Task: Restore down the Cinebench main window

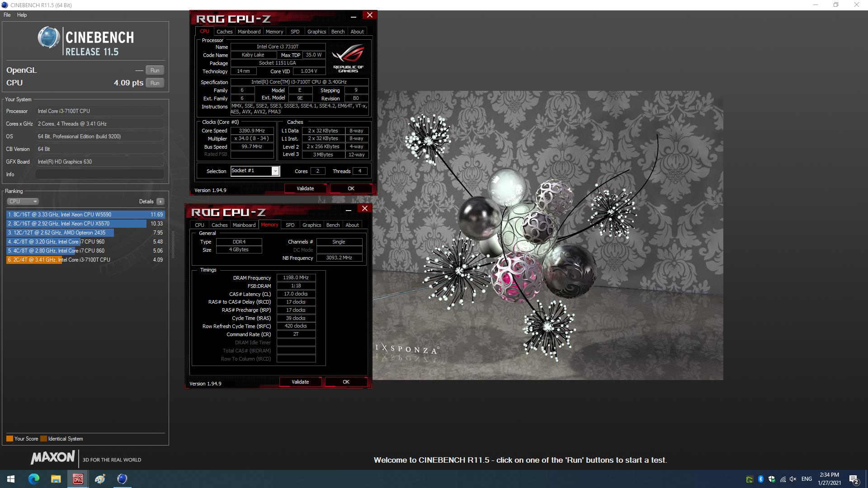Action: (x=836, y=5)
